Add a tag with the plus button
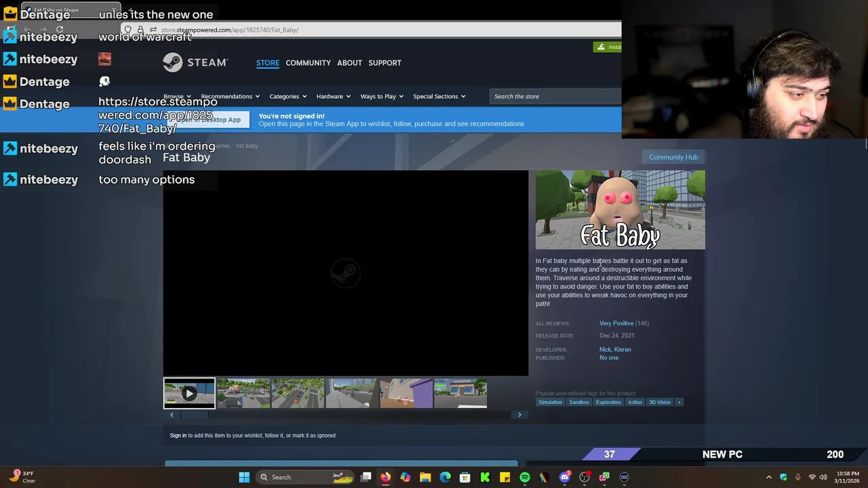Viewport: 868px width, 488px height. (x=679, y=402)
